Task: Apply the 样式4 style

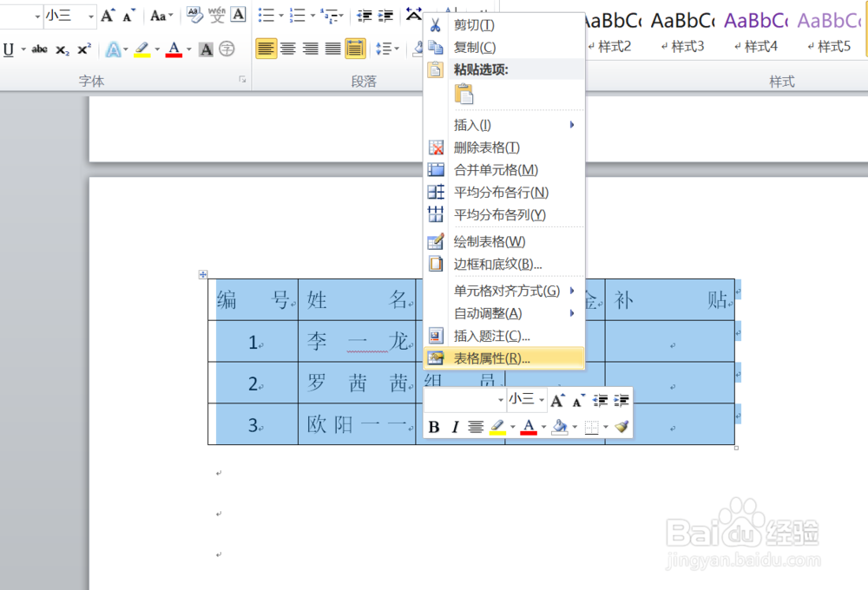Action: coord(756,33)
